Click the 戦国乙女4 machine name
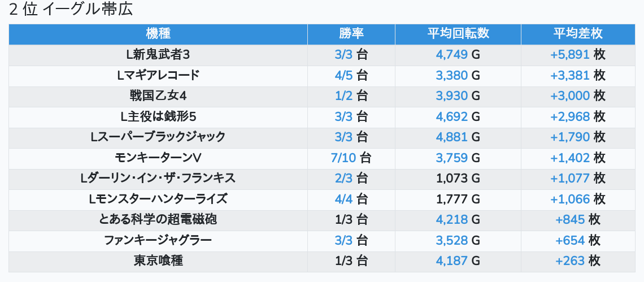The image size is (644, 282). tap(158, 96)
